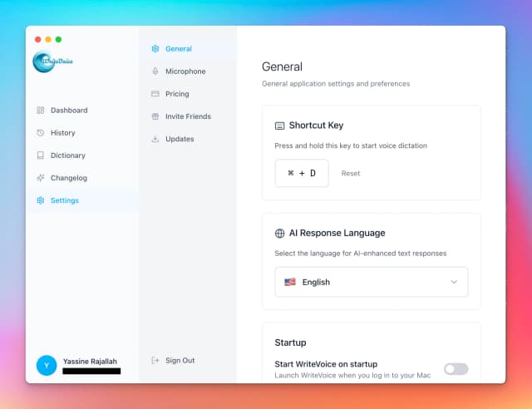Viewport: 532px width, 409px height.
Task: Click the Pricing card icon
Action: pos(155,94)
